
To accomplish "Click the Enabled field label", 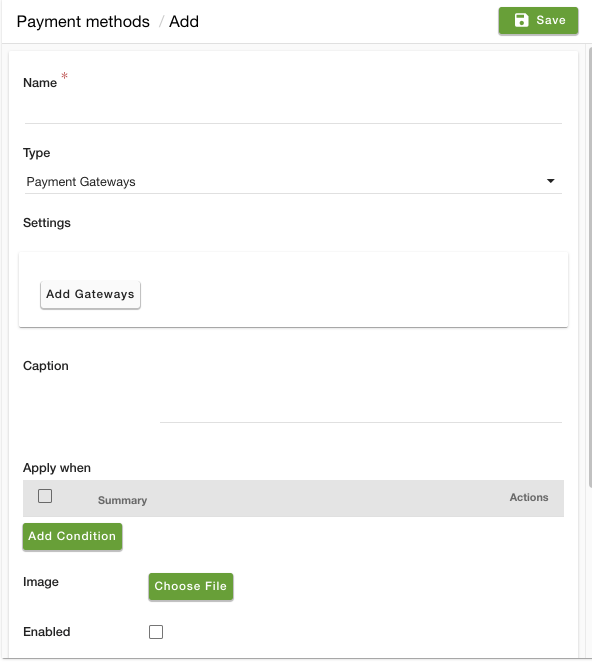I will 46,632.
